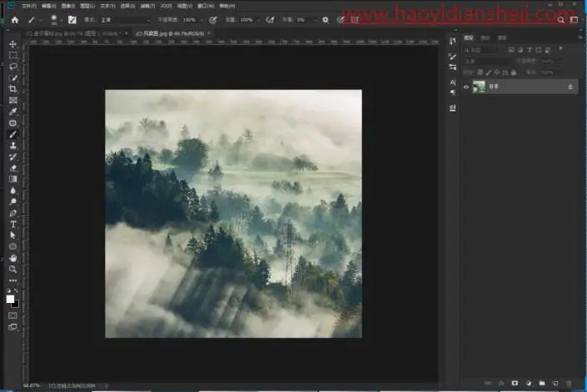Delete layer trash button

pyautogui.click(x=569, y=383)
